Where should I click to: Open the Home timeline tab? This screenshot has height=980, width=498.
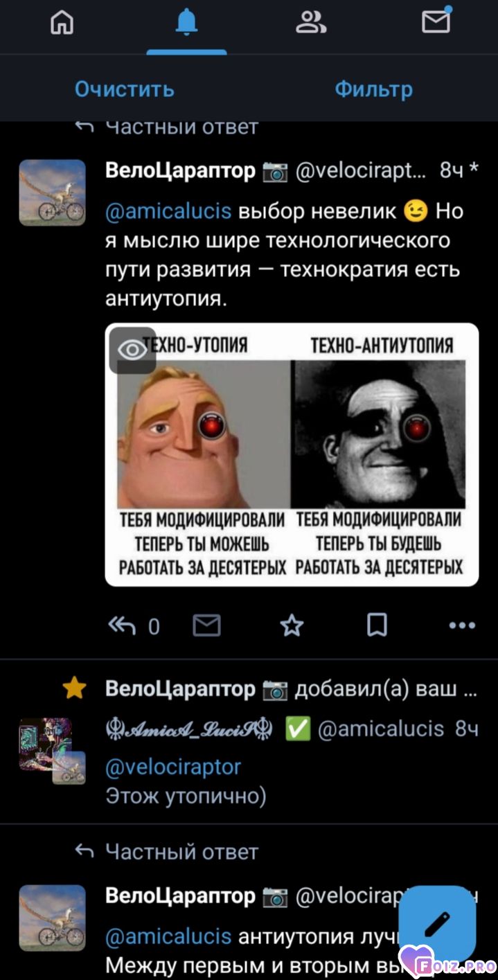click(x=62, y=24)
